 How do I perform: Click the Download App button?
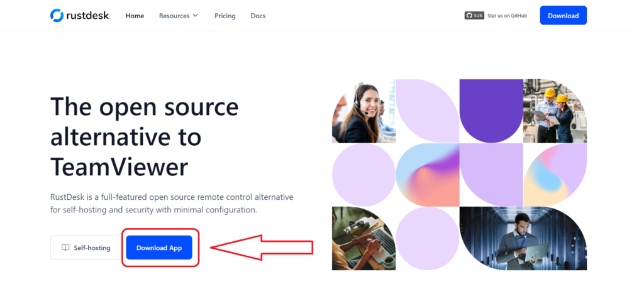click(159, 248)
